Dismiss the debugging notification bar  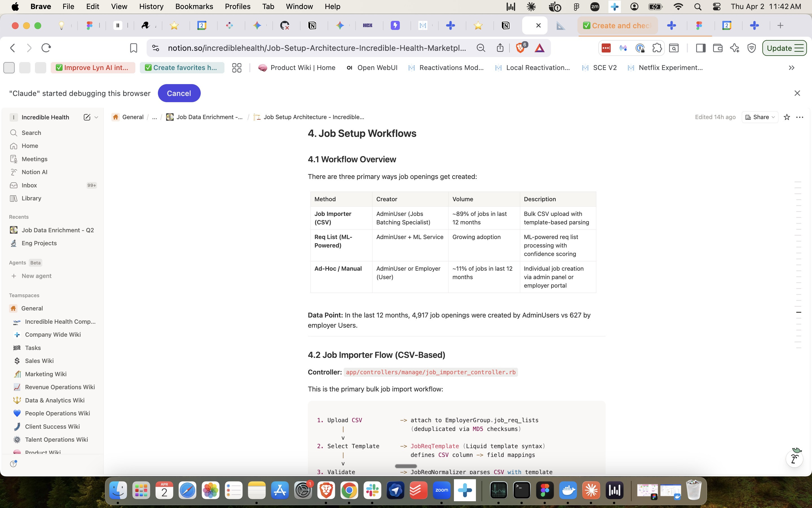pos(797,93)
